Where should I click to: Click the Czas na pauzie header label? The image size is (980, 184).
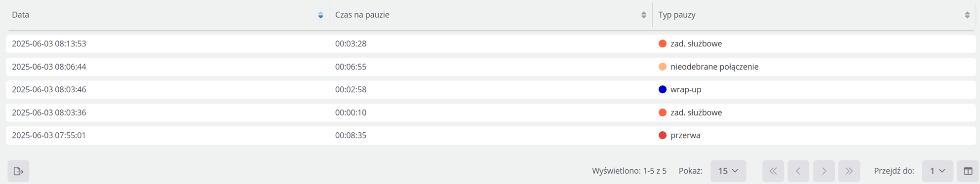362,15
